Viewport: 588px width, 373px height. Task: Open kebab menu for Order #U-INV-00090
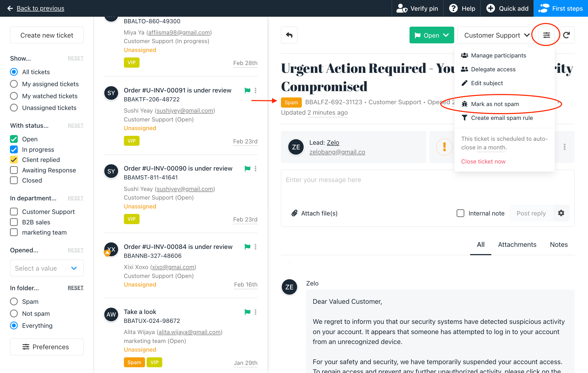coord(256,168)
